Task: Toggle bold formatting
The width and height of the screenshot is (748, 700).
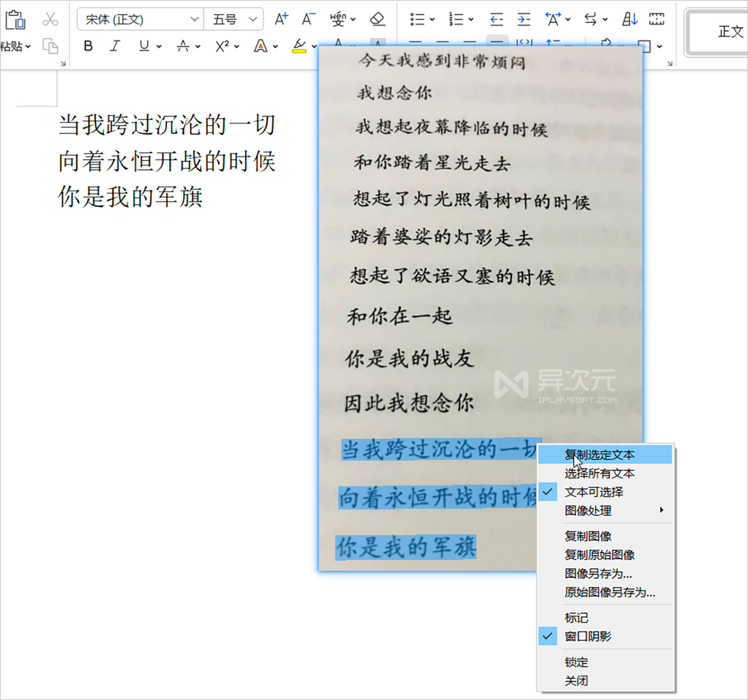Action: (x=87, y=46)
